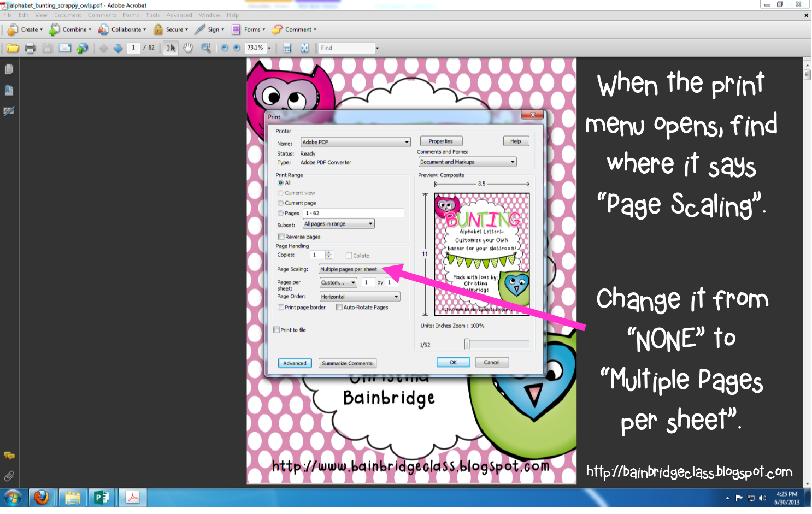This screenshot has height=514, width=812.
Task: Click the Pages range input field
Action: click(x=354, y=214)
